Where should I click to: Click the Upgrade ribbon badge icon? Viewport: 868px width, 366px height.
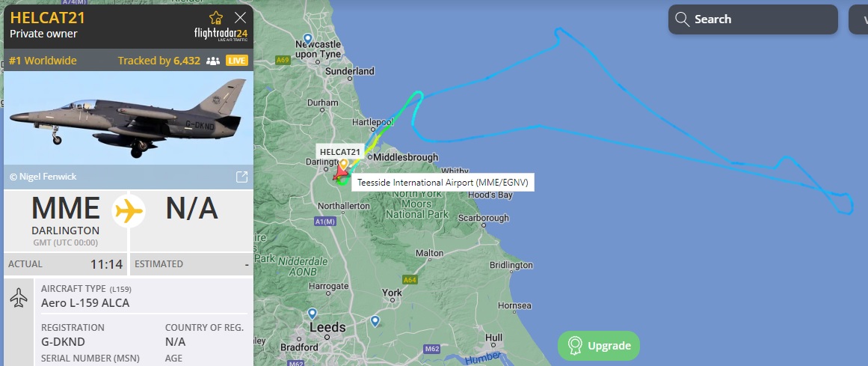(x=575, y=346)
